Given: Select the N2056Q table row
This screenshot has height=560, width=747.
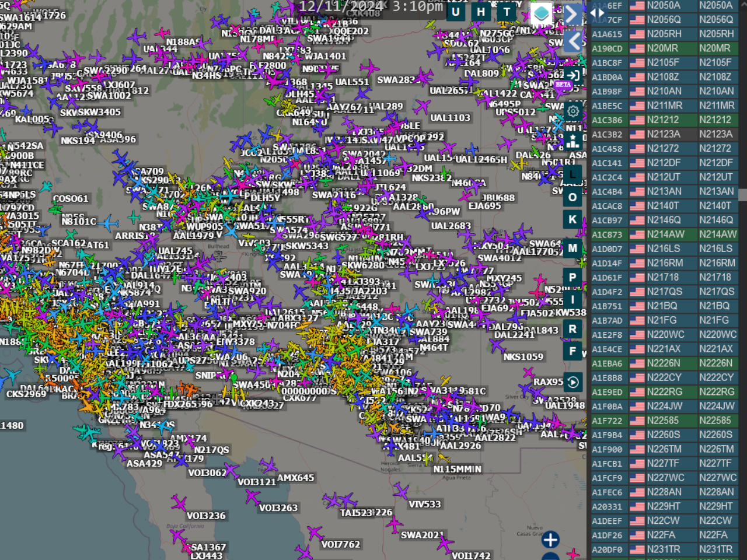Looking at the screenshot, I should click(x=664, y=20).
